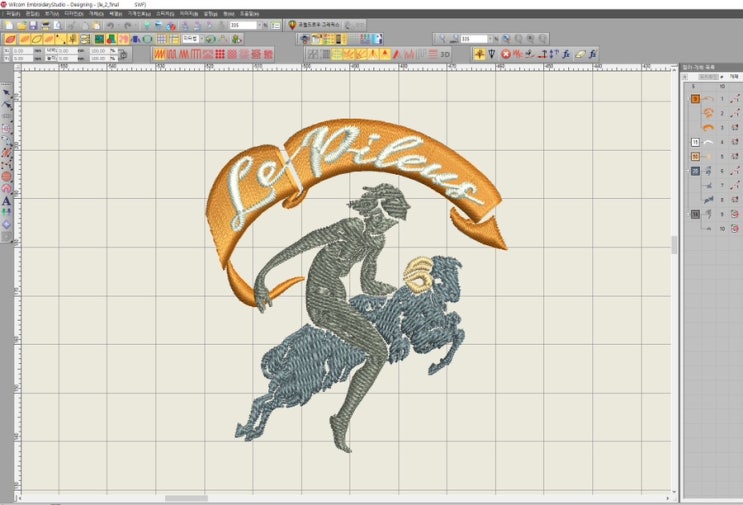Open the last menu bar item (도움말)

tap(249, 14)
